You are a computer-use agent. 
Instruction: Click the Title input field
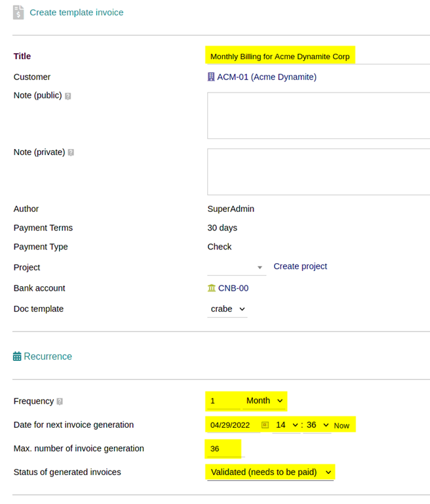pyautogui.click(x=319, y=56)
